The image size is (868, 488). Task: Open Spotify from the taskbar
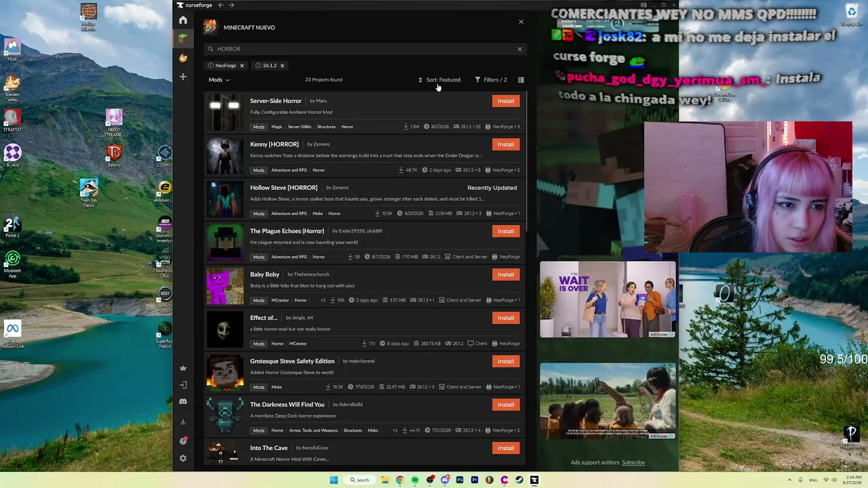click(x=415, y=480)
